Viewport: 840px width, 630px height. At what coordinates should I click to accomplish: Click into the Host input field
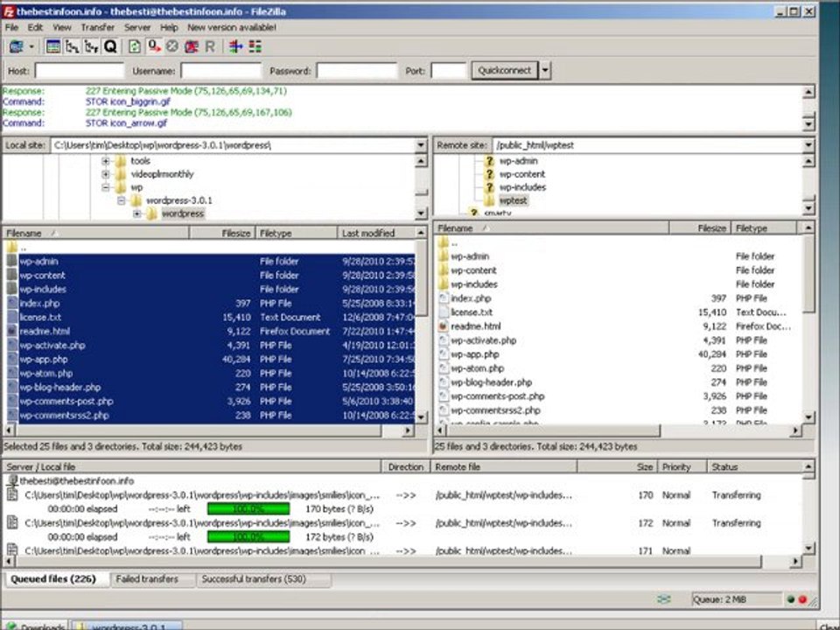click(x=79, y=71)
